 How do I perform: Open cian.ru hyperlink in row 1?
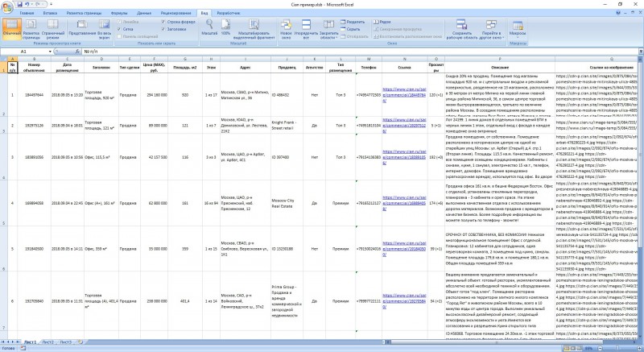[404, 95]
